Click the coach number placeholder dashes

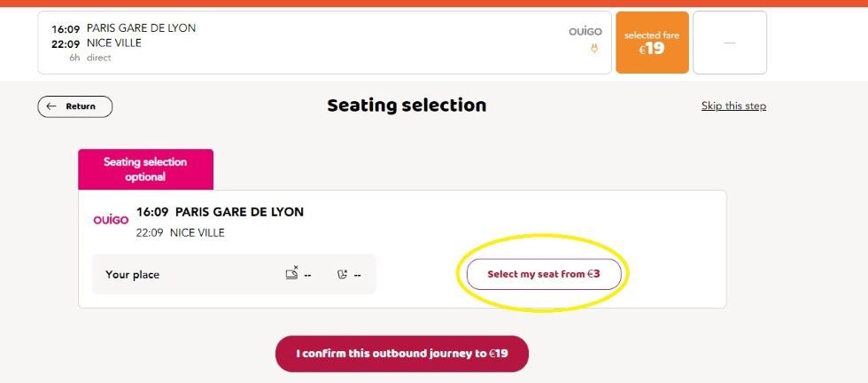coord(308,274)
